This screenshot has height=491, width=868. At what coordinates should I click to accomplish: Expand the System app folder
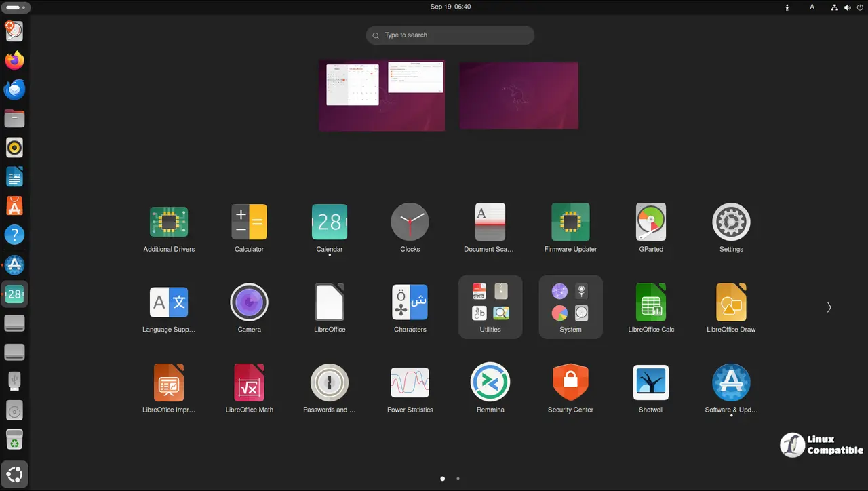click(x=570, y=306)
